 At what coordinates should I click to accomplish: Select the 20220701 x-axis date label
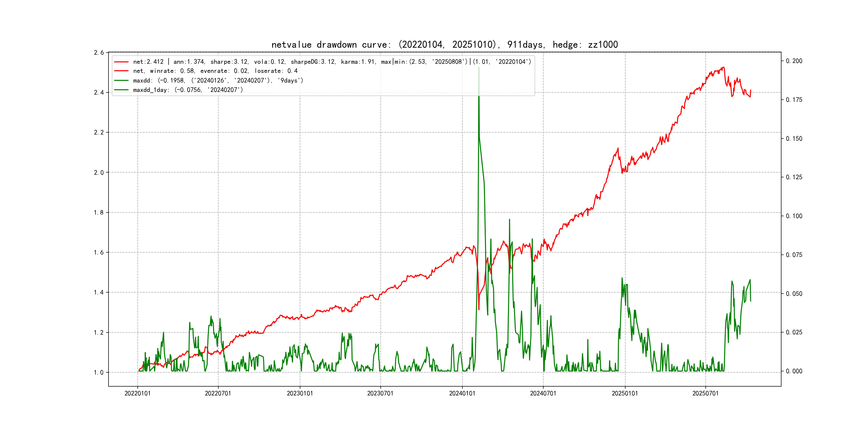(x=218, y=393)
